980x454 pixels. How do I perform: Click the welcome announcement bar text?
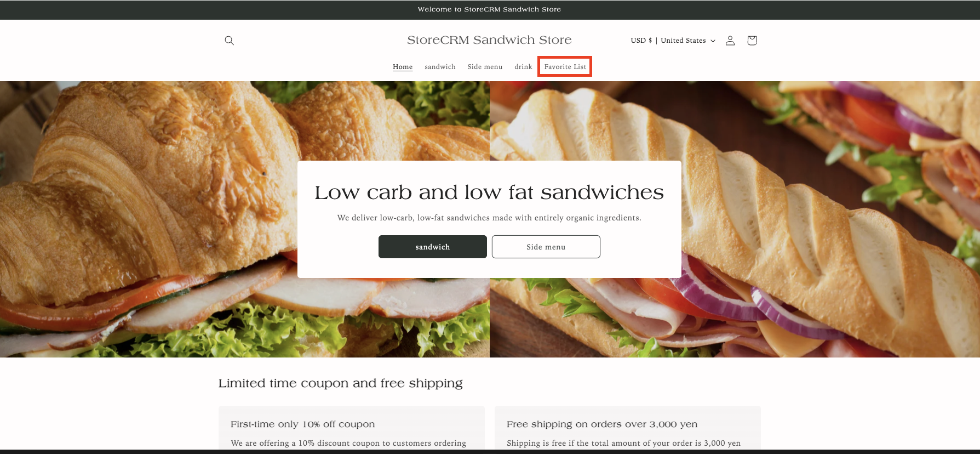click(x=489, y=9)
